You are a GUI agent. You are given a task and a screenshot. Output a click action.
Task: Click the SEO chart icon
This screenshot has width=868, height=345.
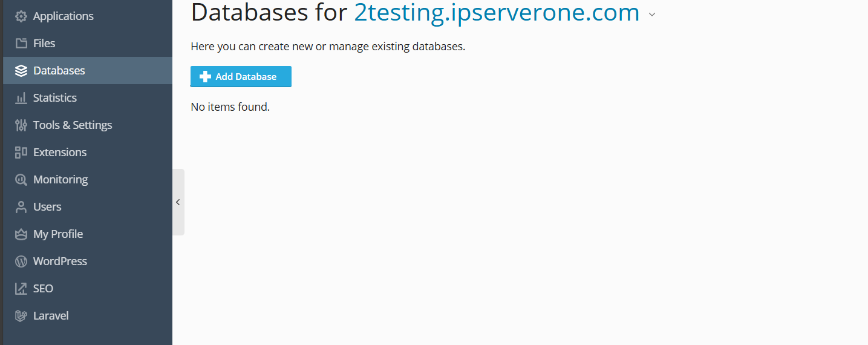(21, 289)
